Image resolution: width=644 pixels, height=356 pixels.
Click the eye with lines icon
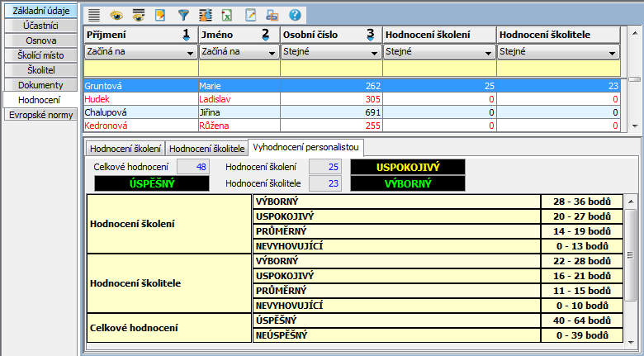coord(139,15)
